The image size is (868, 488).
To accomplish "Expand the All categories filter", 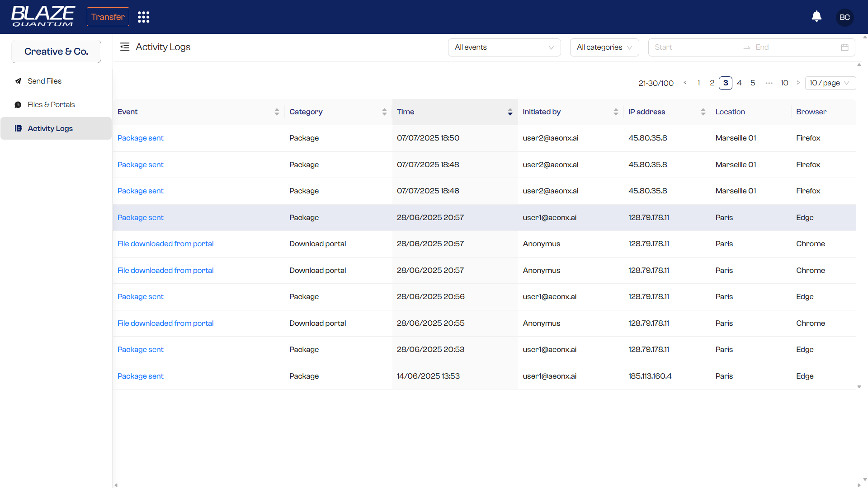I will 604,47.
